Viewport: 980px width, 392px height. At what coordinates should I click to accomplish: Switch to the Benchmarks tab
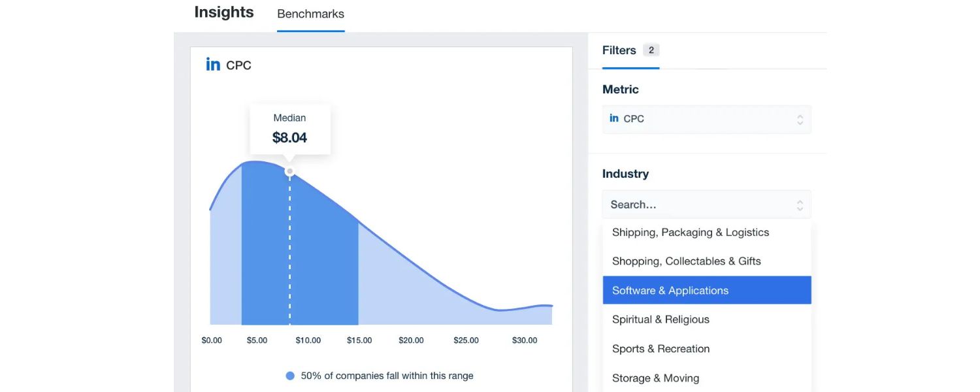click(310, 14)
